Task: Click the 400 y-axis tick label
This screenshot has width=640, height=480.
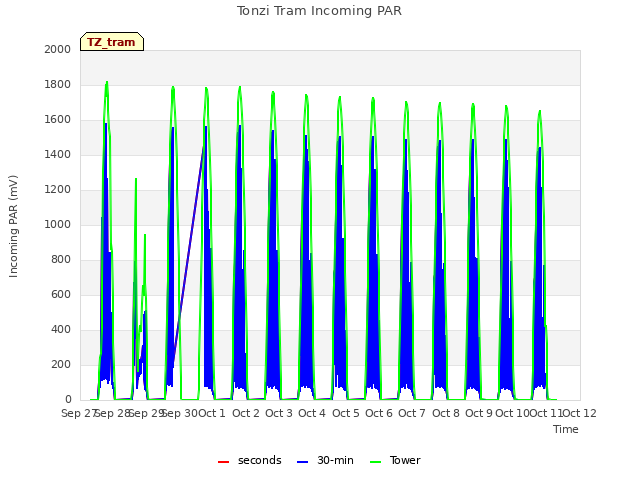Action: point(61,329)
